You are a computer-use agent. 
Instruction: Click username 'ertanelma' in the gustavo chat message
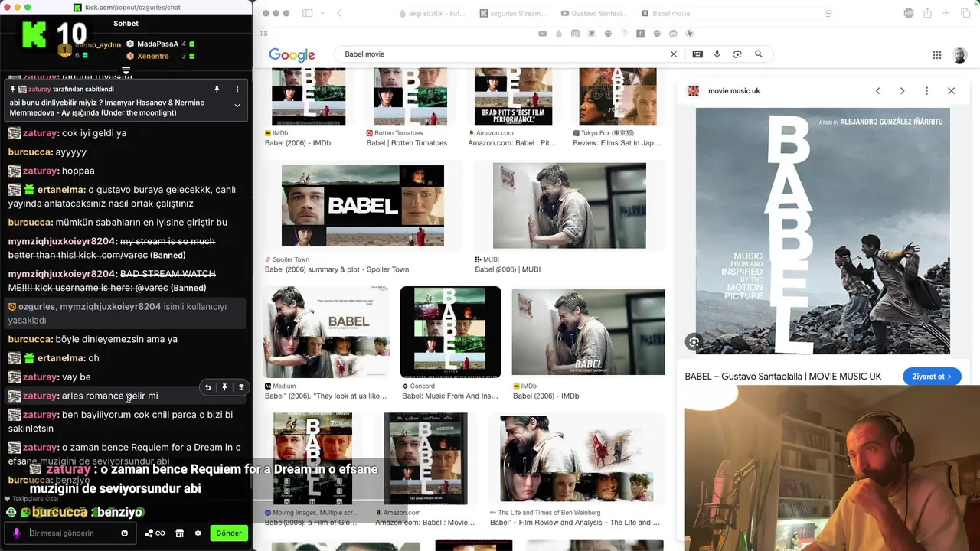point(60,190)
